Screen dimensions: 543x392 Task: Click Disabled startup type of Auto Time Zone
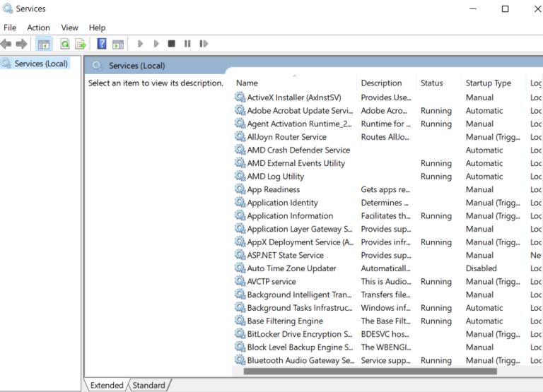tap(481, 268)
